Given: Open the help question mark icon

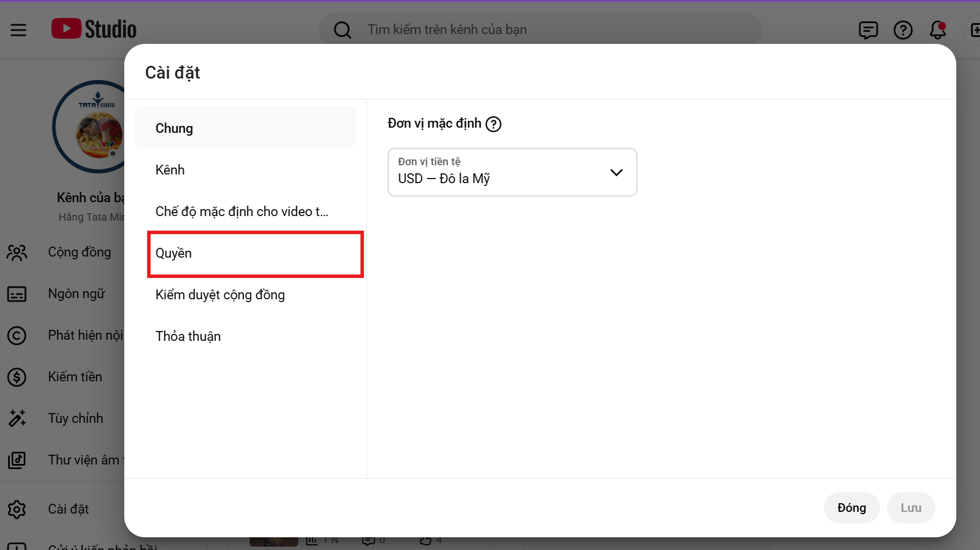Looking at the screenshot, I should [x=903, y=30].
